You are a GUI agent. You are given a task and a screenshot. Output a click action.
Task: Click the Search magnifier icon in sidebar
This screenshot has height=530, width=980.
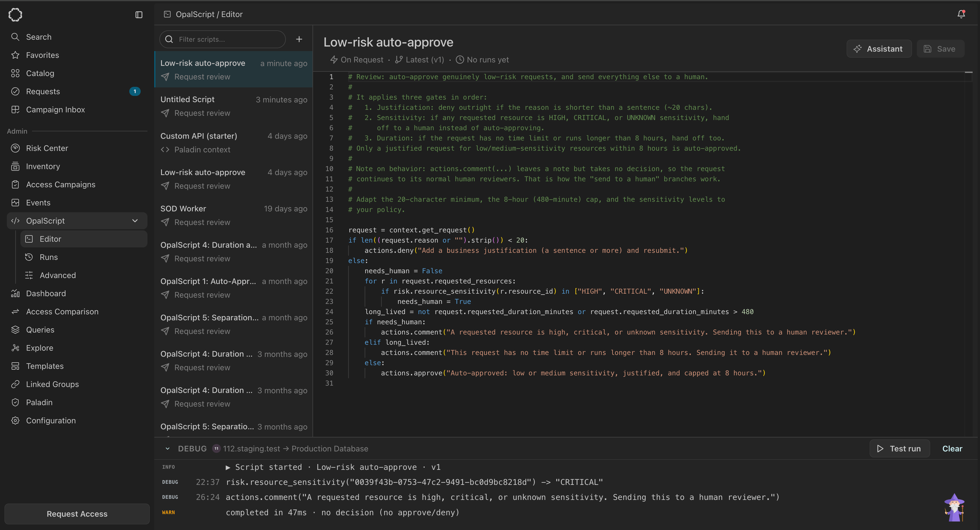coord(15,37)
